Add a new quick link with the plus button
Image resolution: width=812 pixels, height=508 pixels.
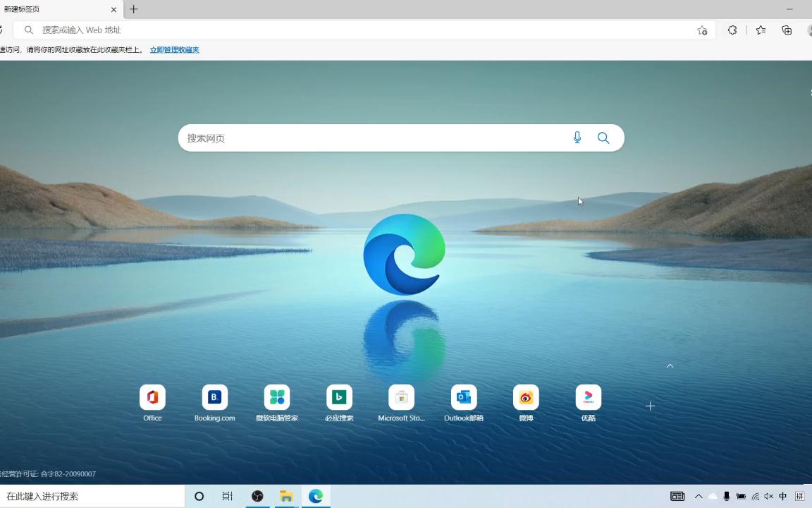pyautogui.click(x=651, y=406)
